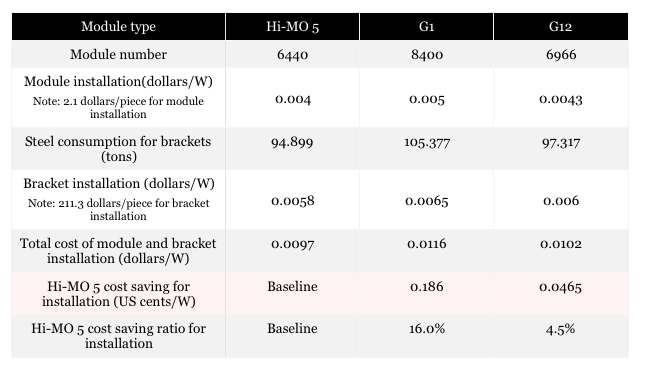Click the 6966 module number cell
653x374 pixels.
click(x=561, y=55)
